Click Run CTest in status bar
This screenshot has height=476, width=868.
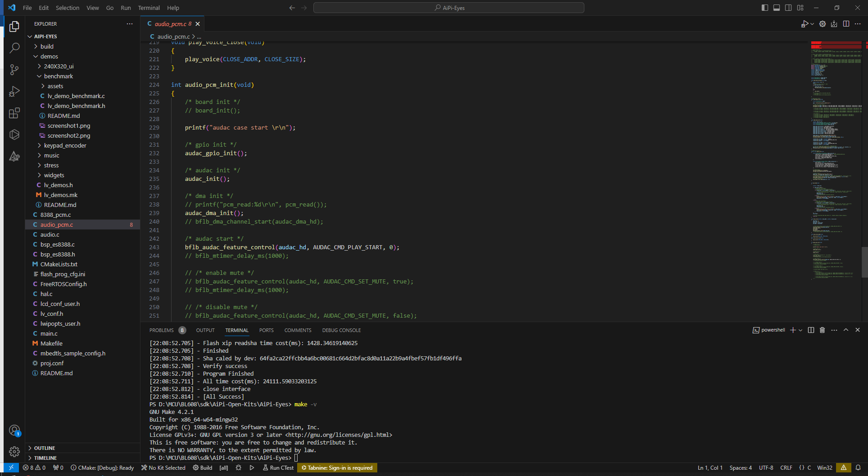click(278, 468)
